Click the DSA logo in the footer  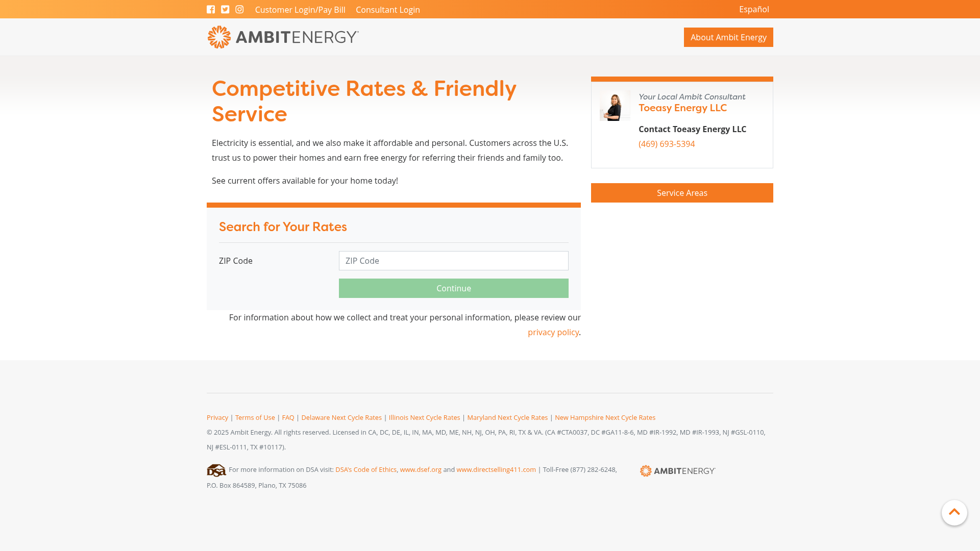(216, 470)
